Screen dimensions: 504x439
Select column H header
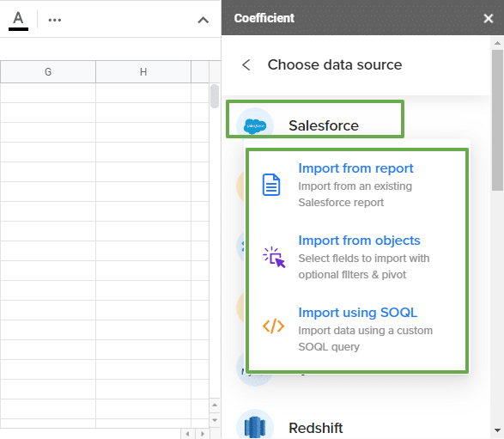click(x=143, y=71)
